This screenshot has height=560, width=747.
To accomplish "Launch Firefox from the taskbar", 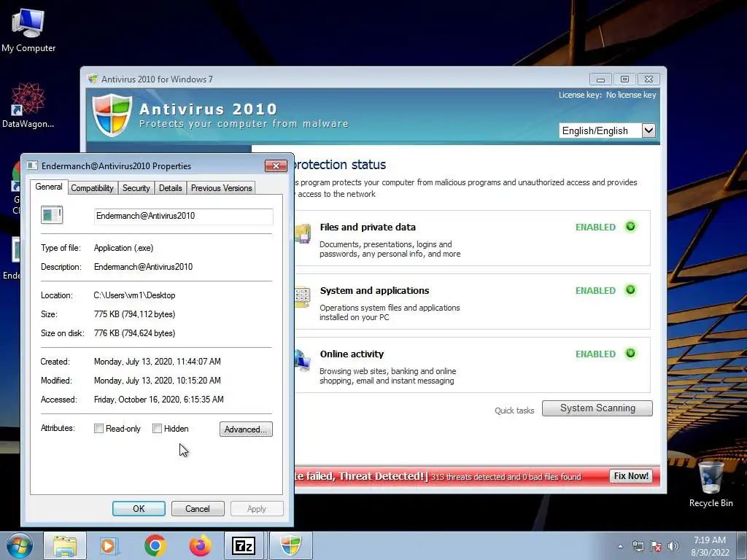I will tap(200, 545).
